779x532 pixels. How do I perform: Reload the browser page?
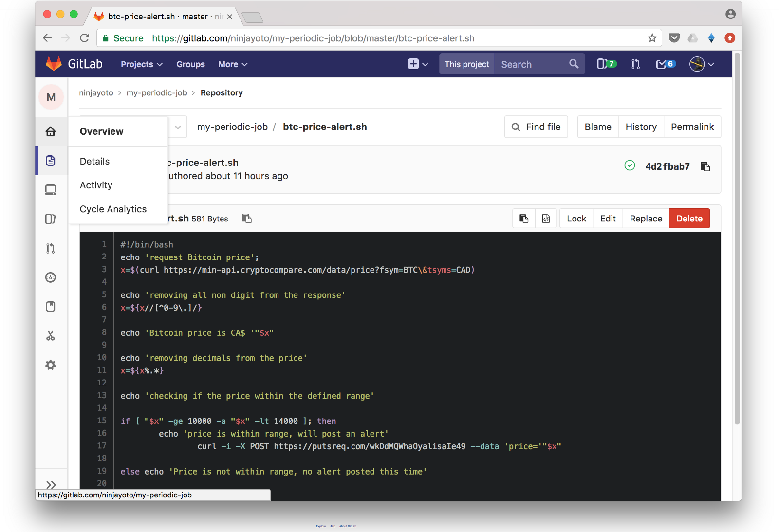[x=85, y=38]
